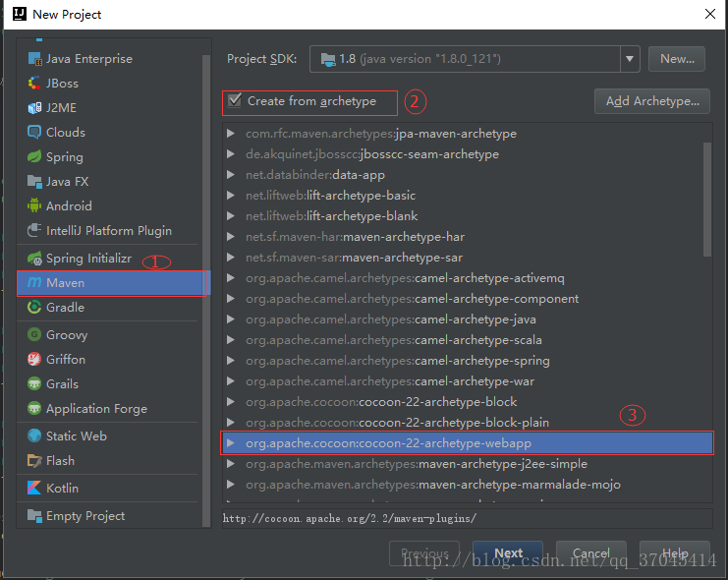Viewport: 728px width, 580px height.
Task: Choose the Kotlin project type
Action: (x=110, y=488)
